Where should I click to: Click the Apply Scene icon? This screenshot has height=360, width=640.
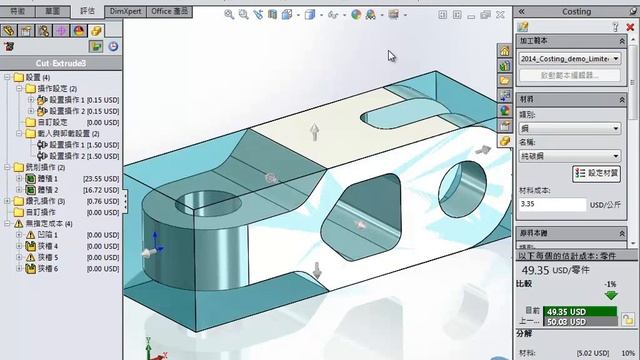[x=371, y=15]
